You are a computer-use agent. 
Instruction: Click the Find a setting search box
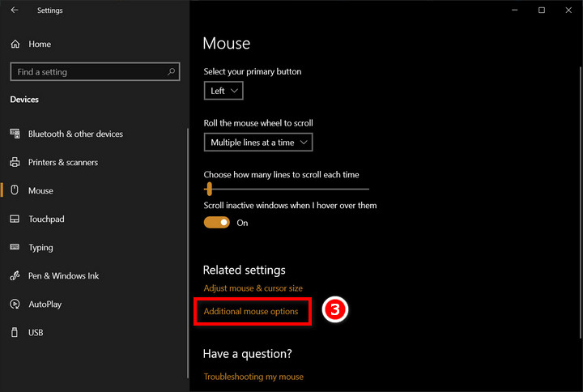coord(89,72)
